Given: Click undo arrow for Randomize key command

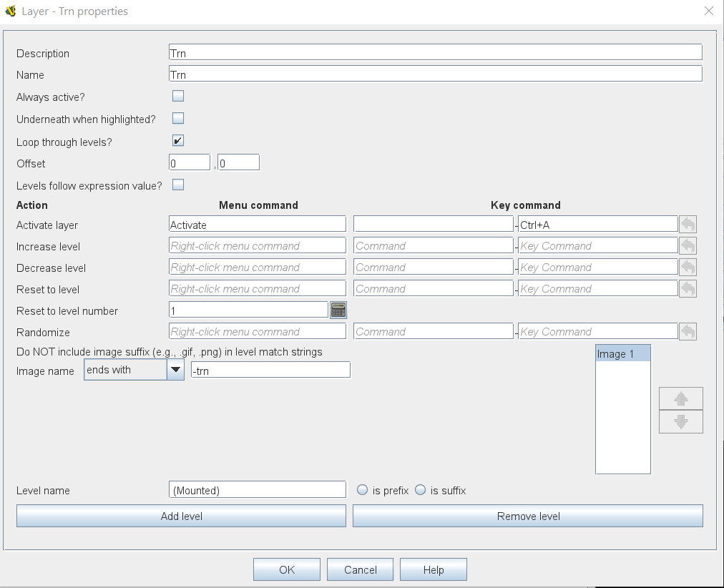Looking at the screenshot, I should 688,332.
